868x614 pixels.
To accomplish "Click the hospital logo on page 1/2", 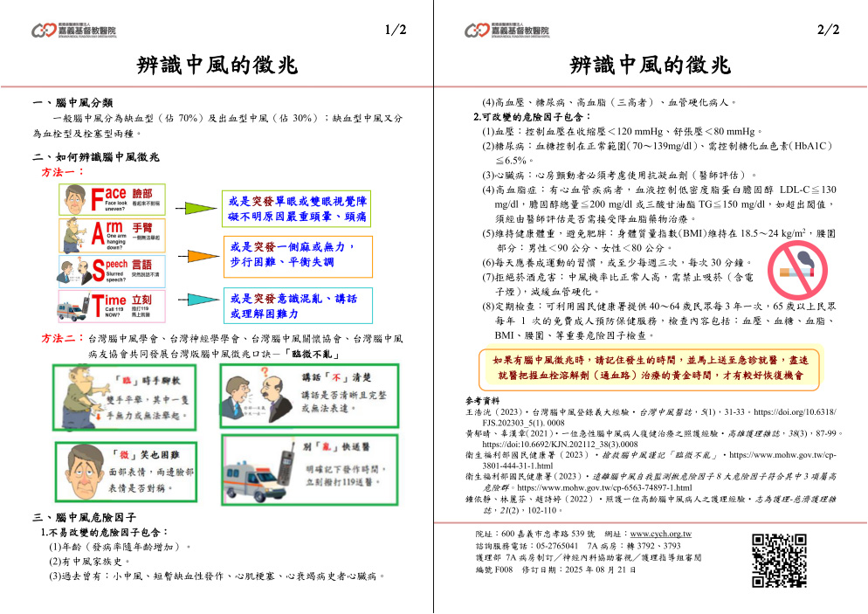I will coord(73,30).
